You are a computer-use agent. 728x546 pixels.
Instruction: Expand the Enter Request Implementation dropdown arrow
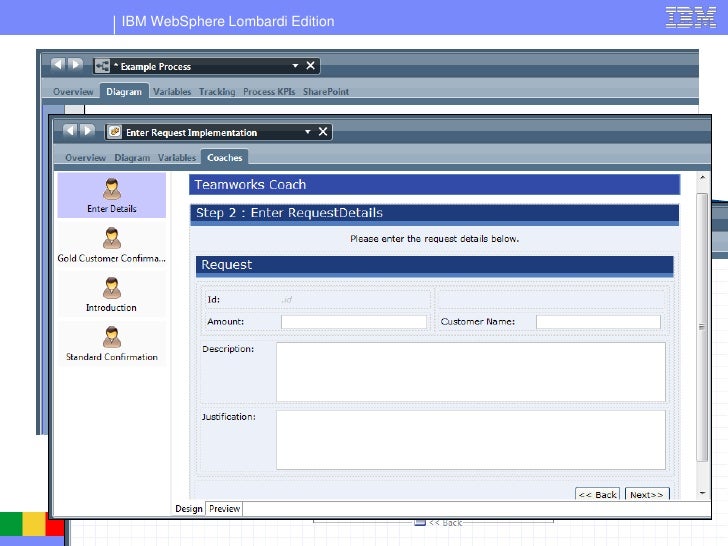(307, 132)
